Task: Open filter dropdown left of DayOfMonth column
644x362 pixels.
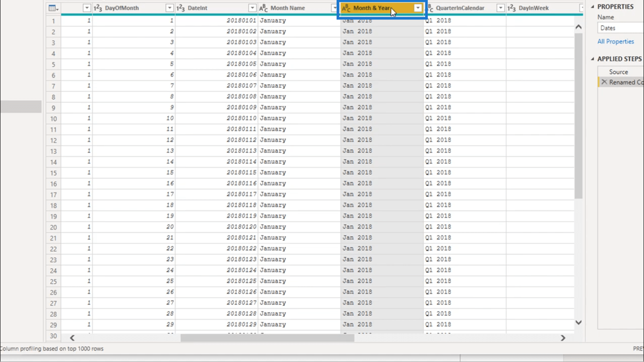Action: (x=87, y=8)
